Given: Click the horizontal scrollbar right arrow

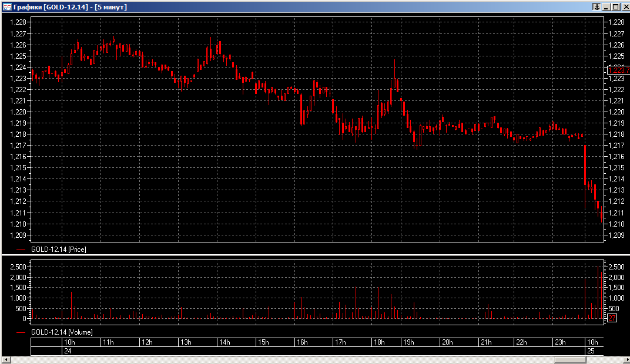Looking at the screenshot, I should click(624, 360).
